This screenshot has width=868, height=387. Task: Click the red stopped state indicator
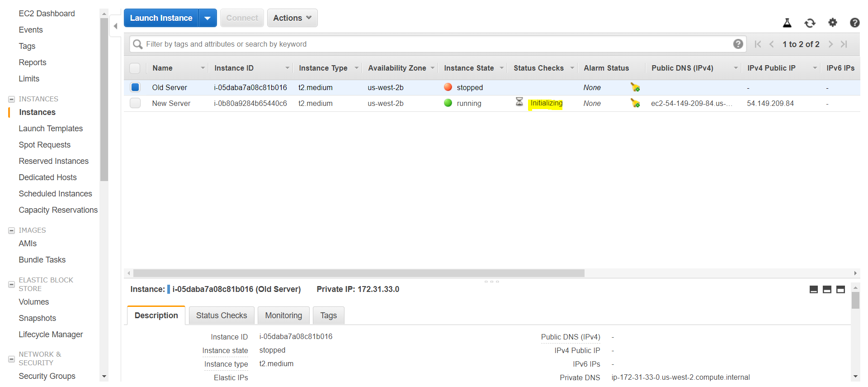pos(448,87)
